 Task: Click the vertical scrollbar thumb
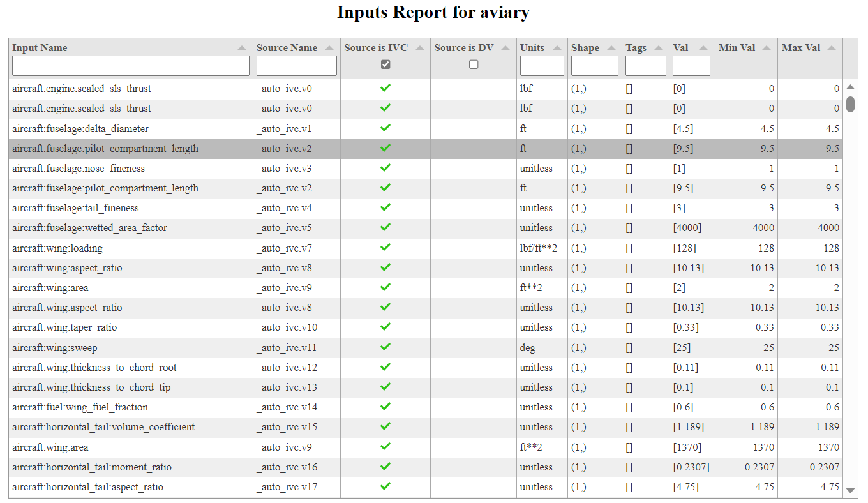pyautogui.click(x=851, y=104)
